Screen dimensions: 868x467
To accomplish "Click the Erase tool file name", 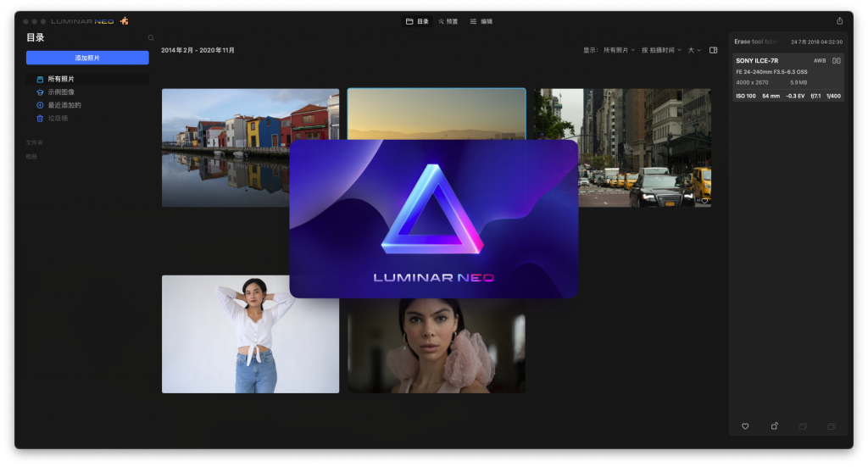I will pos(756,42).
